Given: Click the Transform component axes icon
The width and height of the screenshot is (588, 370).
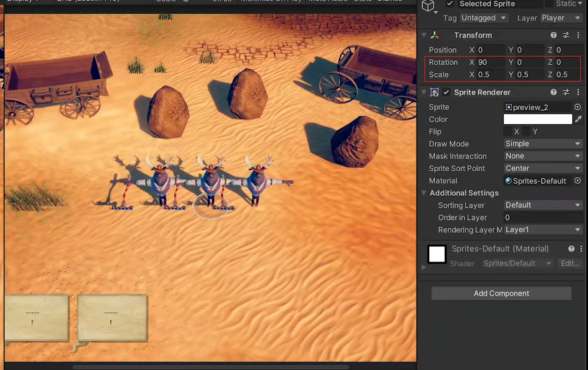Looking at the screenshot, I should [435, 35].
